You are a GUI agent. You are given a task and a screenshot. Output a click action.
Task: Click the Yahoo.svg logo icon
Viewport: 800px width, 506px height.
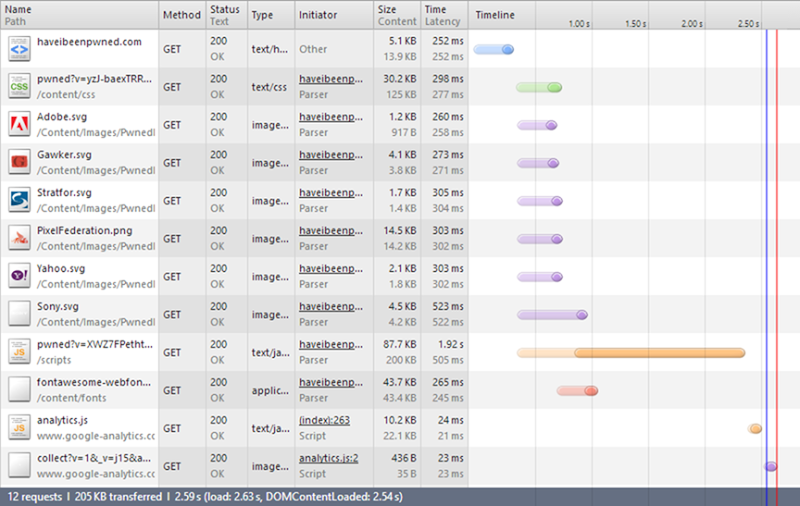coord(19,276)
